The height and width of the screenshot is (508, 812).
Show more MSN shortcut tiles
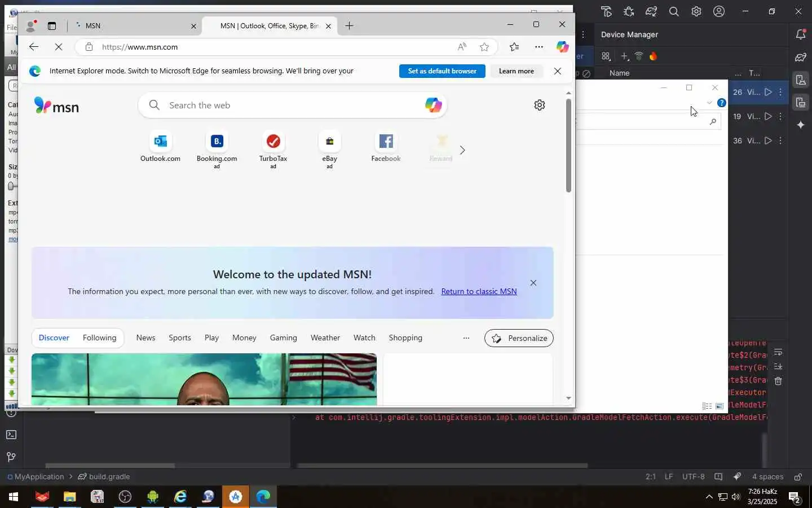point(462,150)
